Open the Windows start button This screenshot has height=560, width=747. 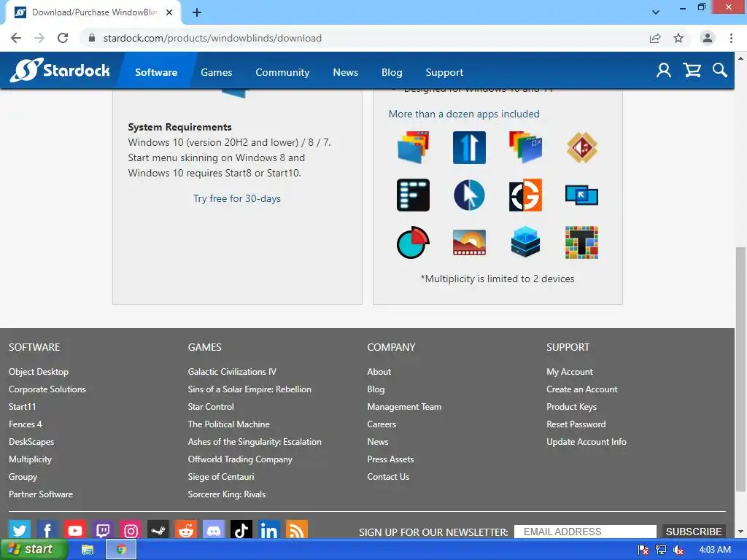point(34,549)
